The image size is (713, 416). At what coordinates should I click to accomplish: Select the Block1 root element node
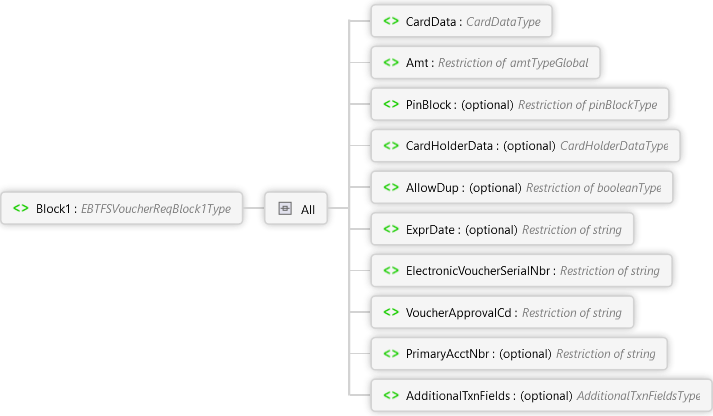click(x=123, y=209)
